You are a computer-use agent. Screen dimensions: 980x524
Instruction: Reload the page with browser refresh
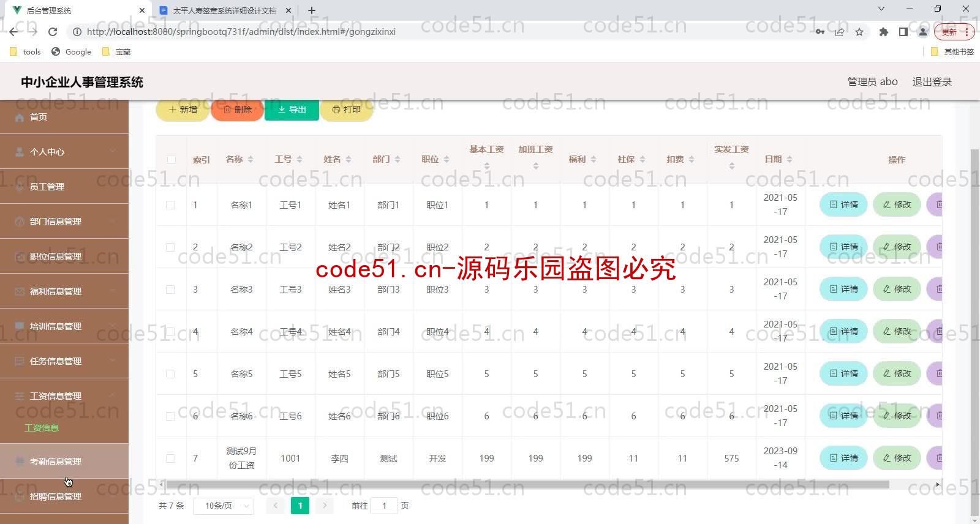[x=53, y=32]
